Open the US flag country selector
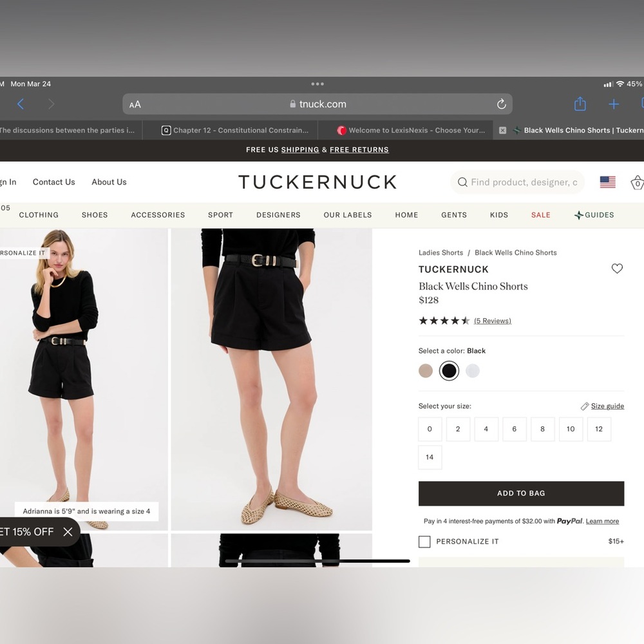 click(607, 182)
